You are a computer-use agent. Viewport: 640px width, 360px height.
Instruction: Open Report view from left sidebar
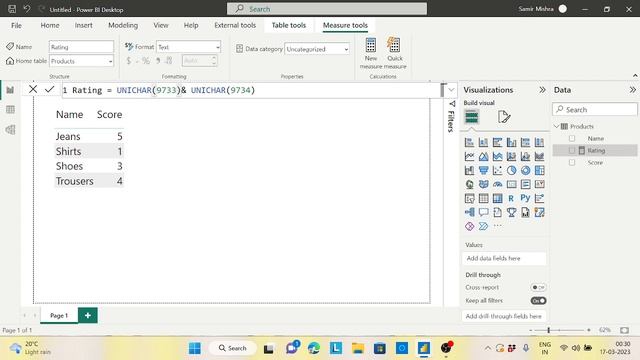point(10,90)
